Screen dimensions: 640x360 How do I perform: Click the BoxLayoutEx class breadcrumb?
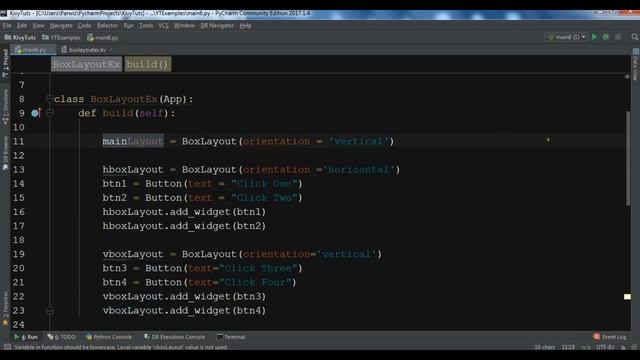point(87,64)
